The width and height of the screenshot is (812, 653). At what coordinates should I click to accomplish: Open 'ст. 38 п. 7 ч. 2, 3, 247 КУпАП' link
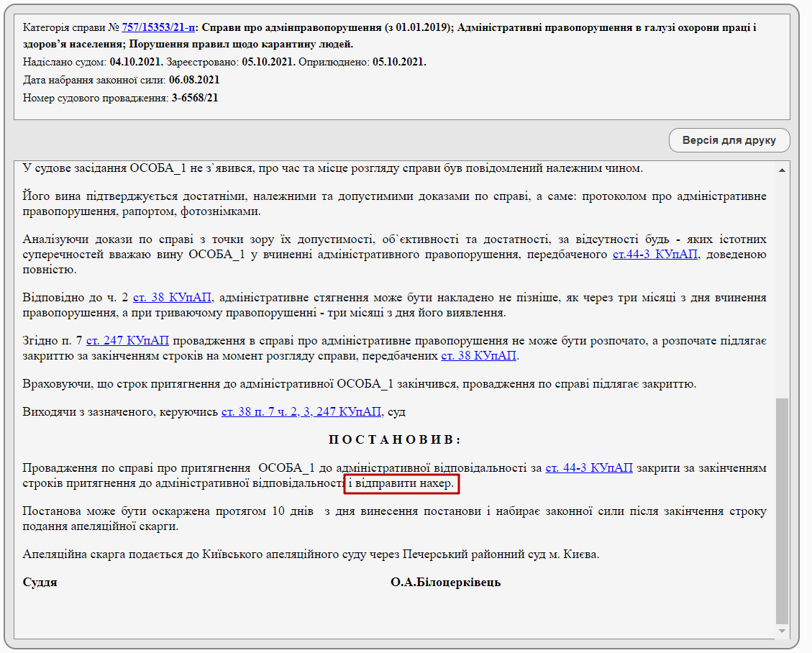point(301,412)
